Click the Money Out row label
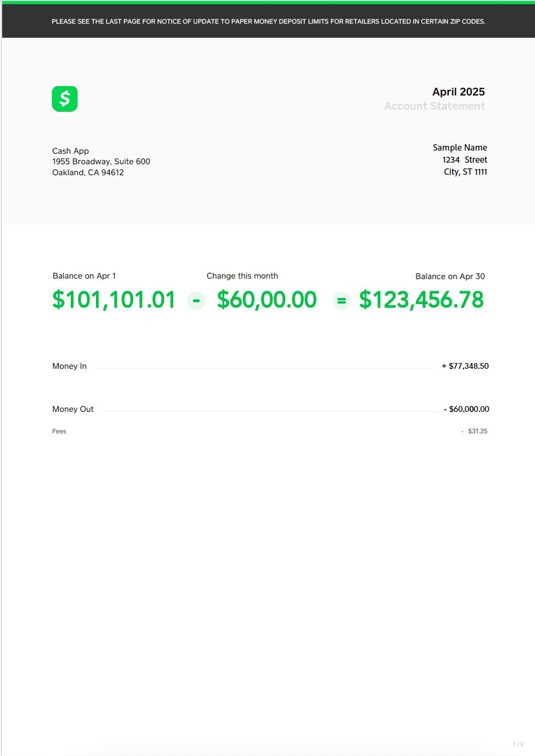The width and height of the screenshot is (535, 756). pos(73,409)
